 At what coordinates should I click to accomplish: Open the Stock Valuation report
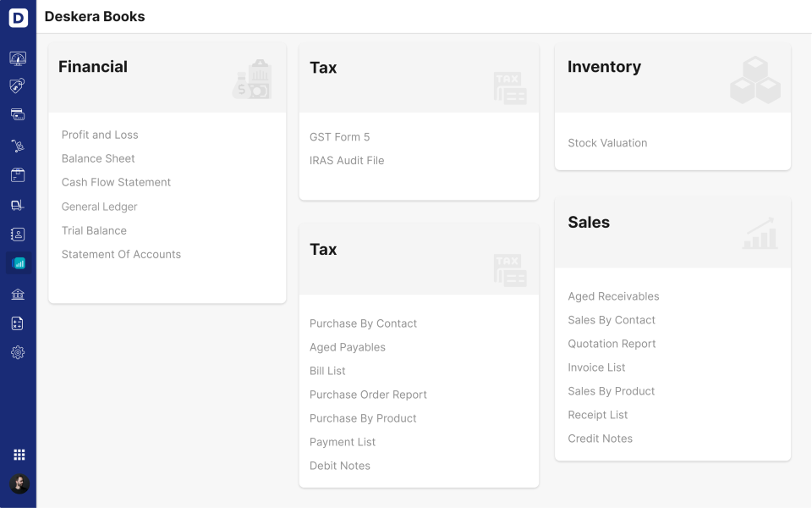coord(607,143)
